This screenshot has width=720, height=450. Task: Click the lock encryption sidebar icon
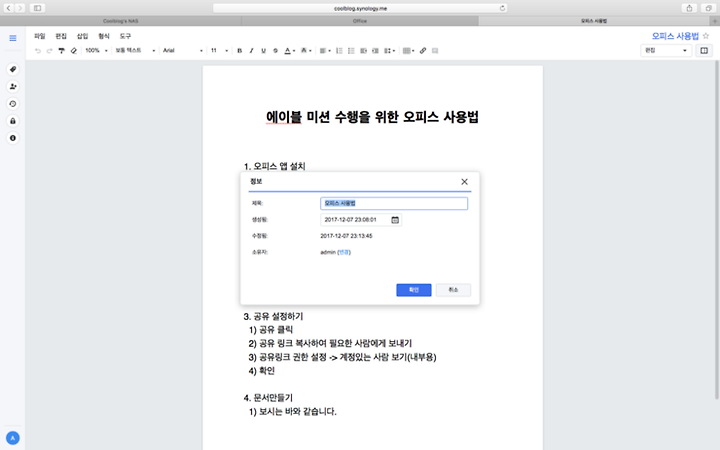click(x=13, y=121)
